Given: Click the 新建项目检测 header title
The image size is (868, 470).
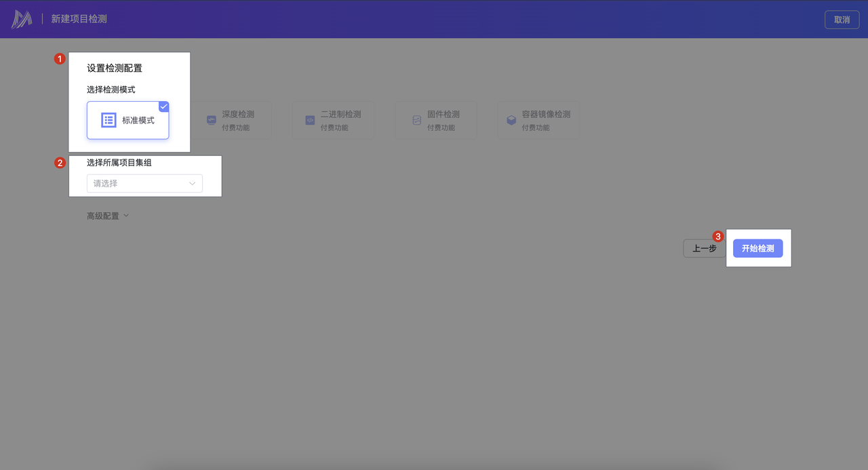Looking at the screenshot, I should [x=79, y=19].
